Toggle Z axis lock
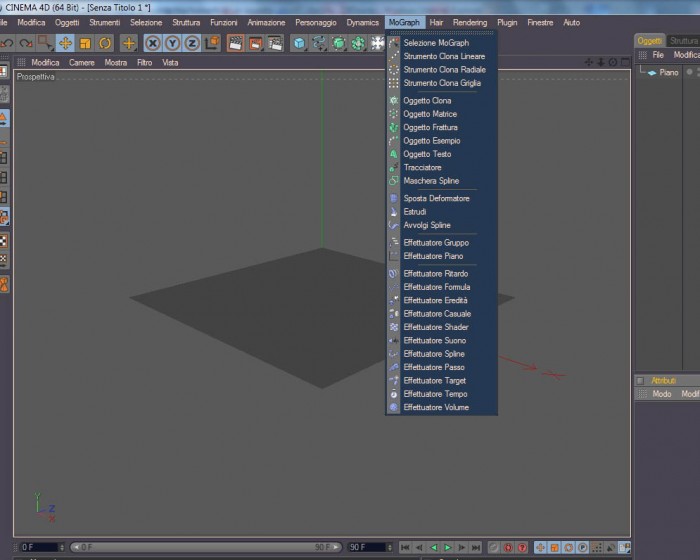 point(192,43)
